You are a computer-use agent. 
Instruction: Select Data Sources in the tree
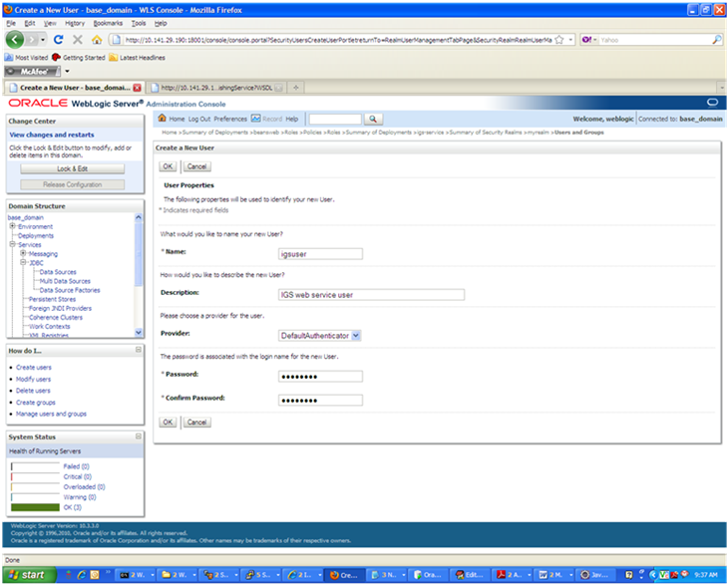tap(58, 272)
